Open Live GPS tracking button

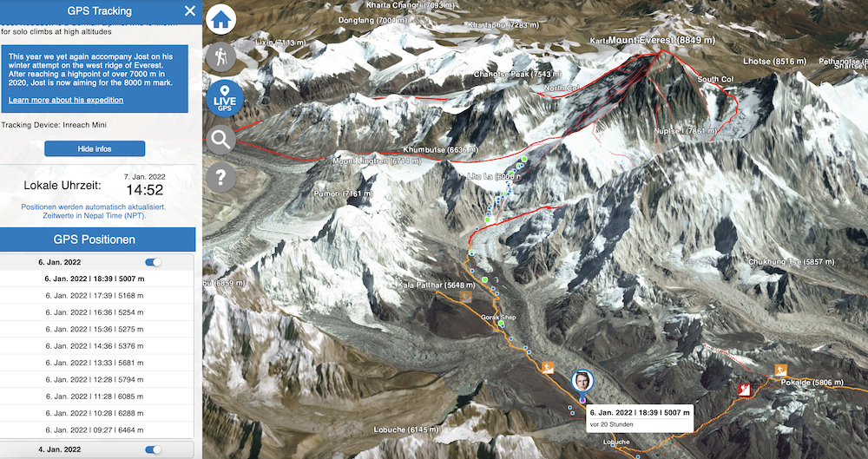(x=224, y=98)
